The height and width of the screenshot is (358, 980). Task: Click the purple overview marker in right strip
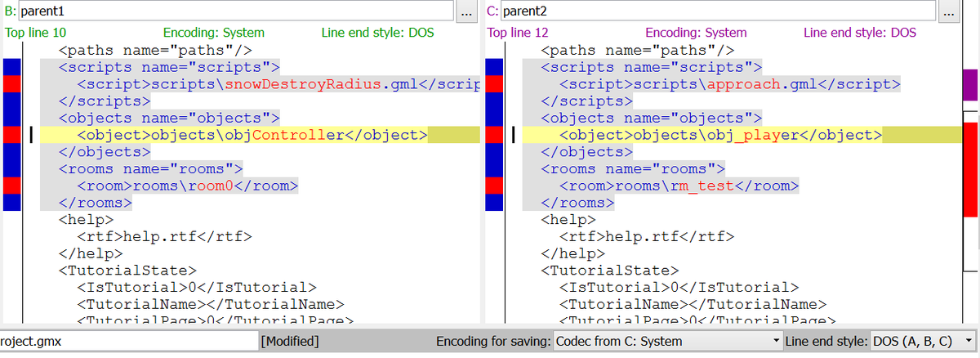pyautogui.click(x=971, y=84)
